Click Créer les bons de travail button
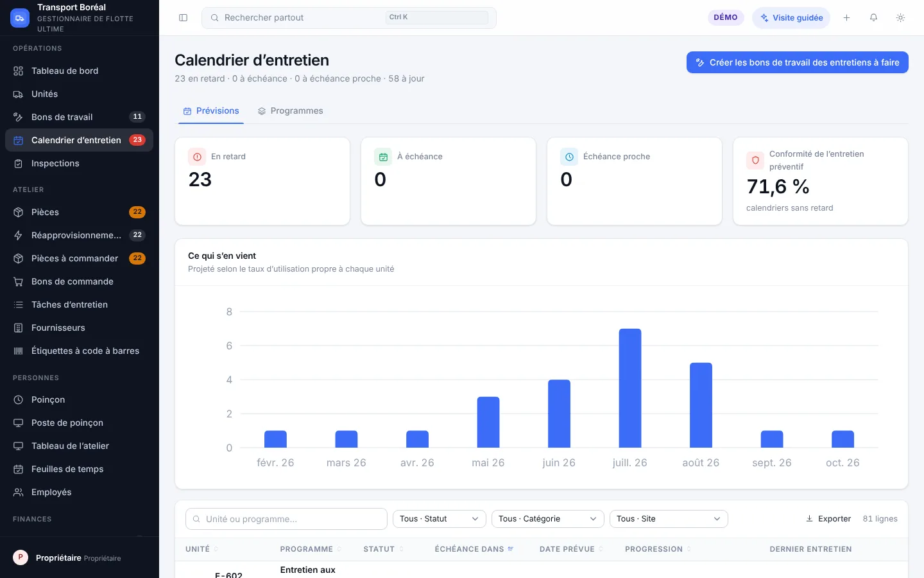This screenshot has width=924, height=578. (798, 62)
